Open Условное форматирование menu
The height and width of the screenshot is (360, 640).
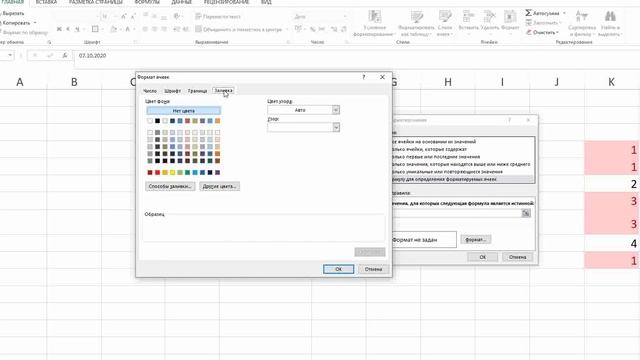click(374, 23)
